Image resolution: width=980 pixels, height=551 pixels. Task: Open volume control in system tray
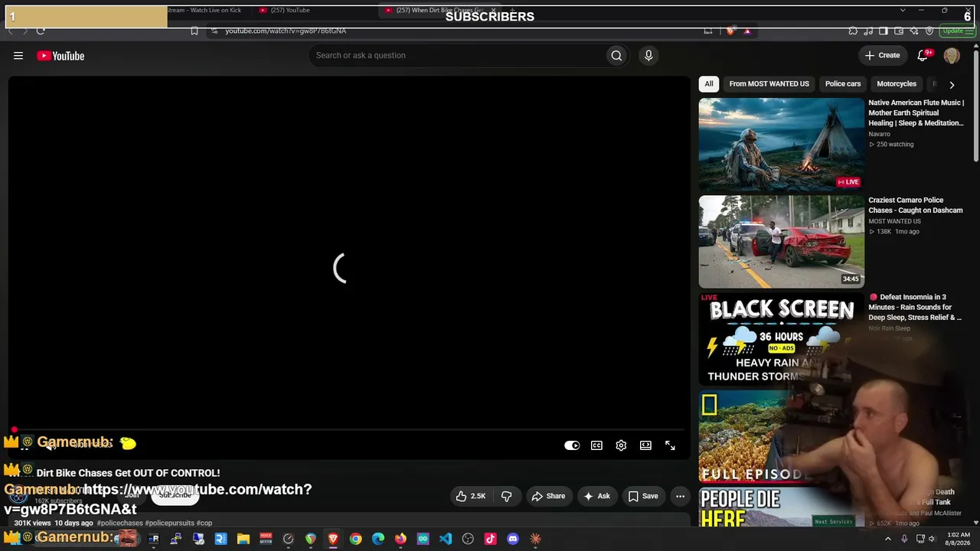click(x=932, y=539)
